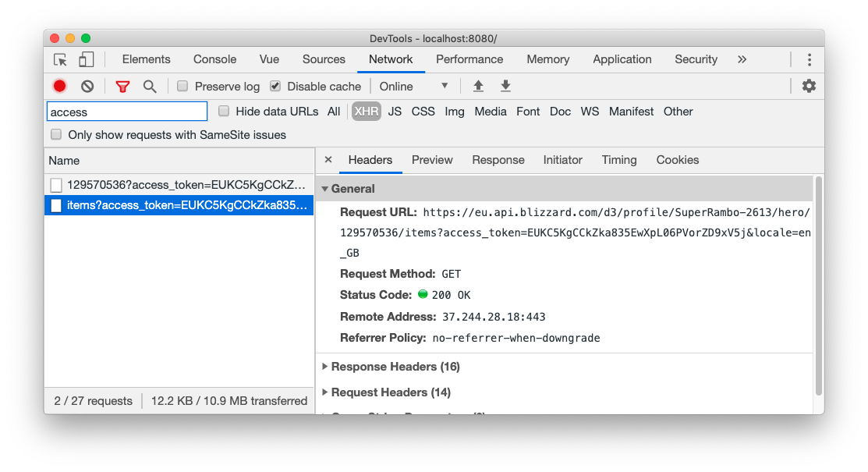The image size is (868, 472).
Task: Open network settings gear
Action: tap(809, 86)
